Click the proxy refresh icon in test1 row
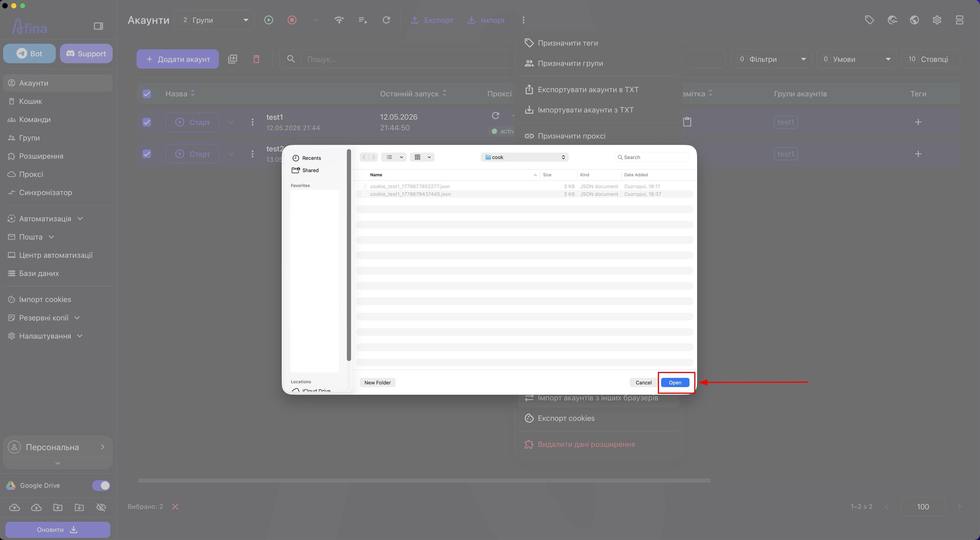This screenshot has width=980, height=540. pos(495,115)
